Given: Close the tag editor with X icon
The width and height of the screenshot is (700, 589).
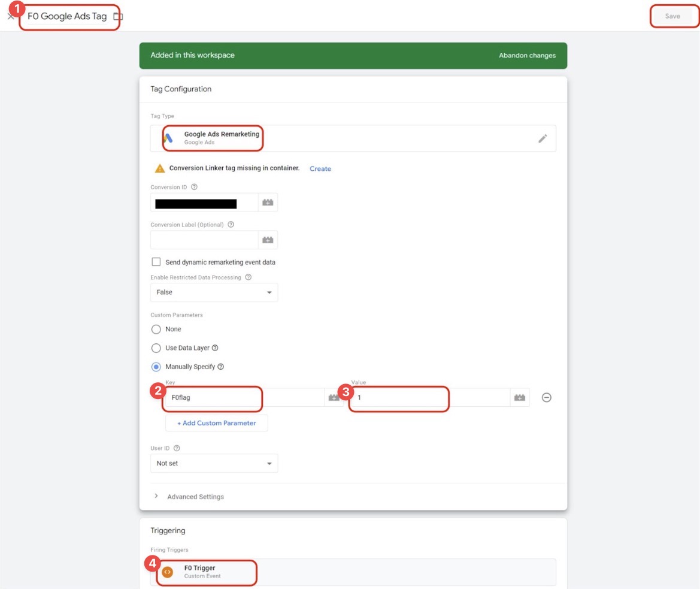Looking at the screenshot, I should (x=10, y=17).
